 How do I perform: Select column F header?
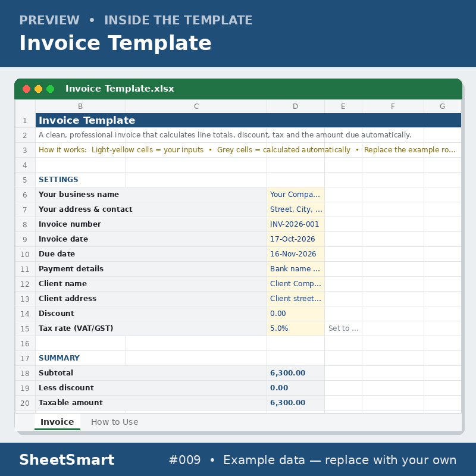pyautogui.click(x=393, y=107)
